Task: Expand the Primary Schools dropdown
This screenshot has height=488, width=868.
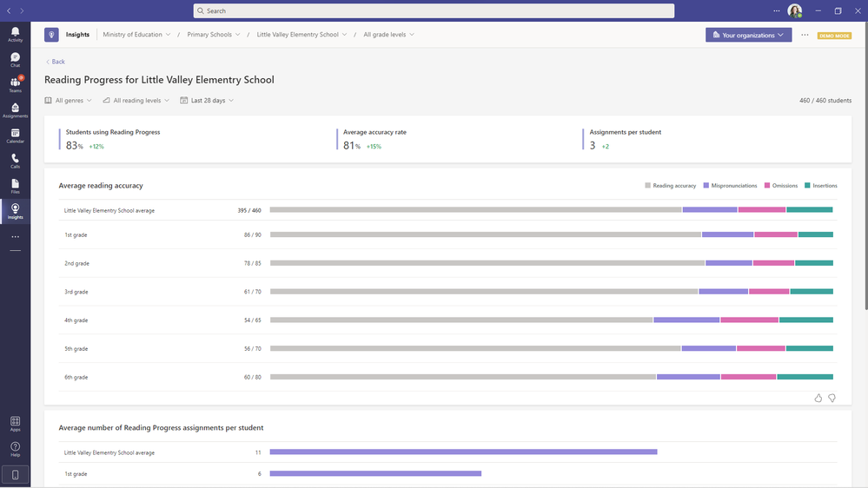Action: (x=214, y=35)
